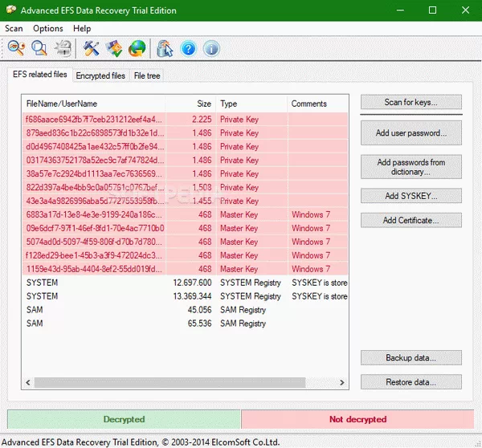The height and width of the screenshot is (448, 482).
Task: Click the scan for keys magnifier icon
Action: (x=17, y=48)
